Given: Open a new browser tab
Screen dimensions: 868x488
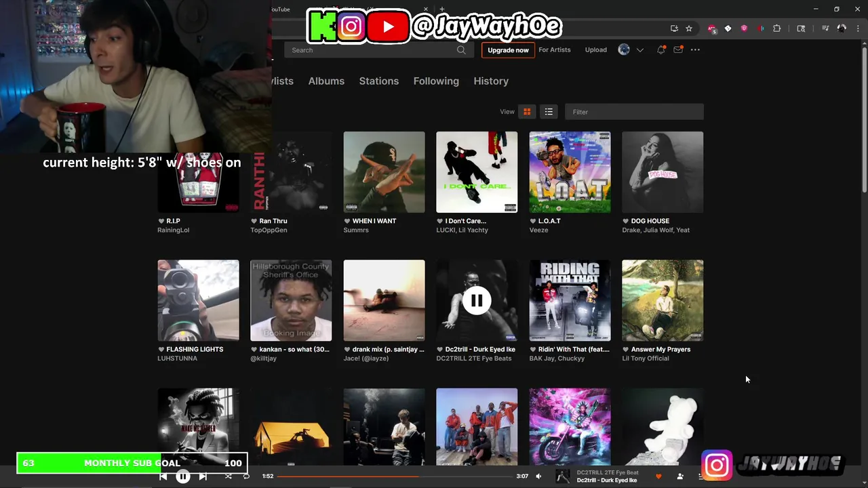Looking at the screenshot, I should (441, 9).
